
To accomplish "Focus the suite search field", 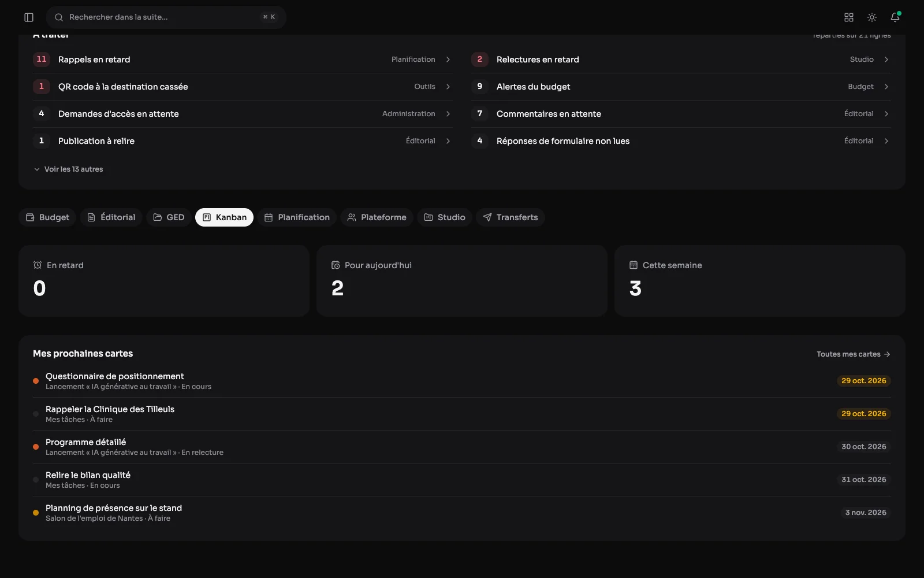I will pos(166,17).
